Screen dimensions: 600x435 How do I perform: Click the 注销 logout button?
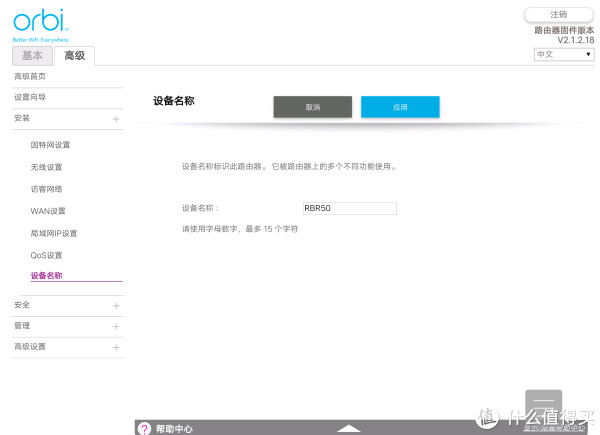tap(559, 14)
